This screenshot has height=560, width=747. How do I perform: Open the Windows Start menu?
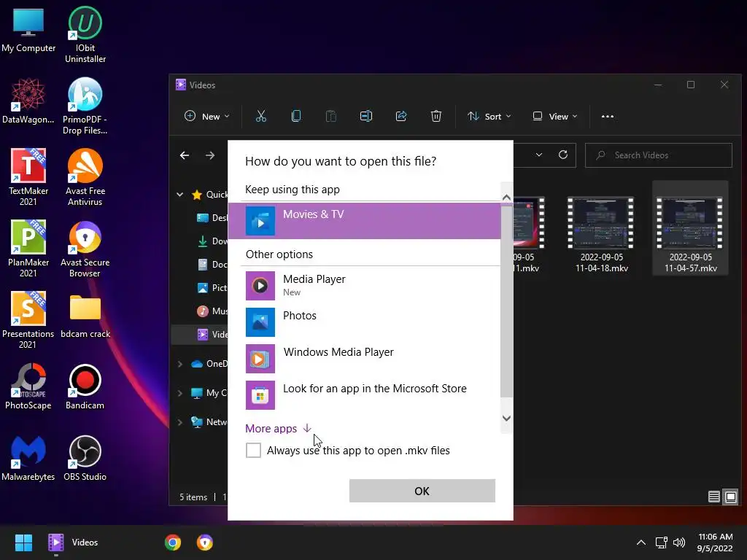click(23, 542)
